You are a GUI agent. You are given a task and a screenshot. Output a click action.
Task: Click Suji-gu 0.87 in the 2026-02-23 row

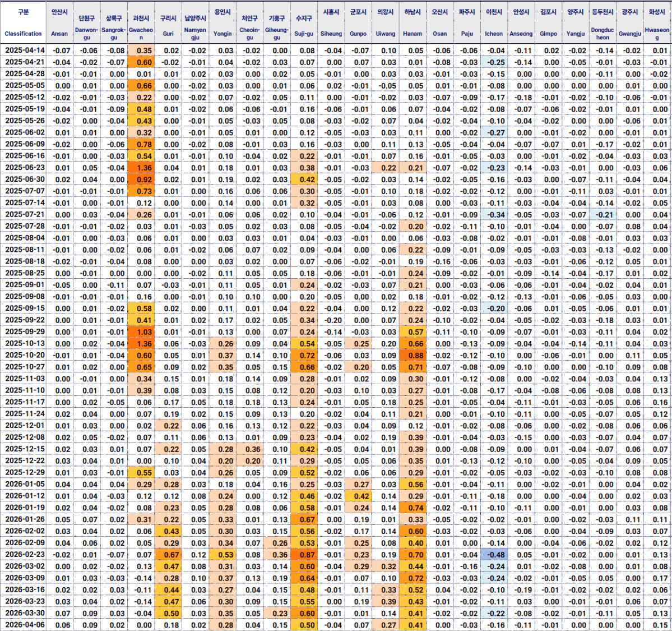coord(304,555)
